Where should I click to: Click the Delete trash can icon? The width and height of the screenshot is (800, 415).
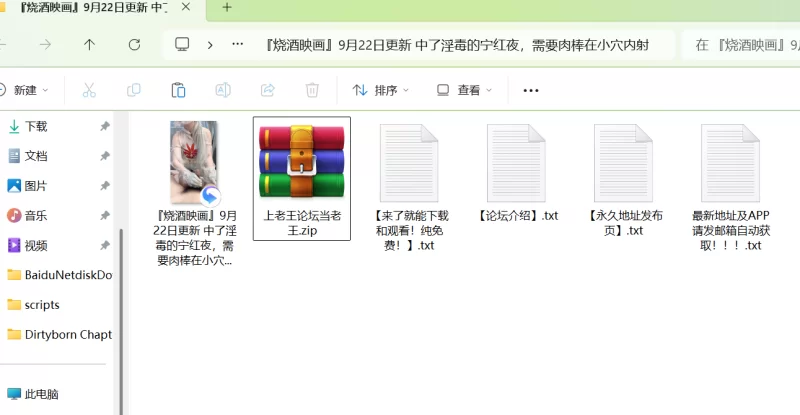click(312, 90)
